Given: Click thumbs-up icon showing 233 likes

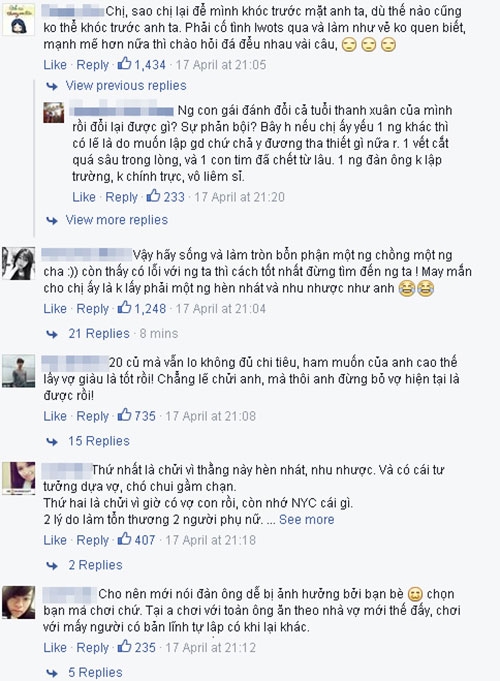Looking at the screenshot, I should pyautogui.click(x=153, y=196).
